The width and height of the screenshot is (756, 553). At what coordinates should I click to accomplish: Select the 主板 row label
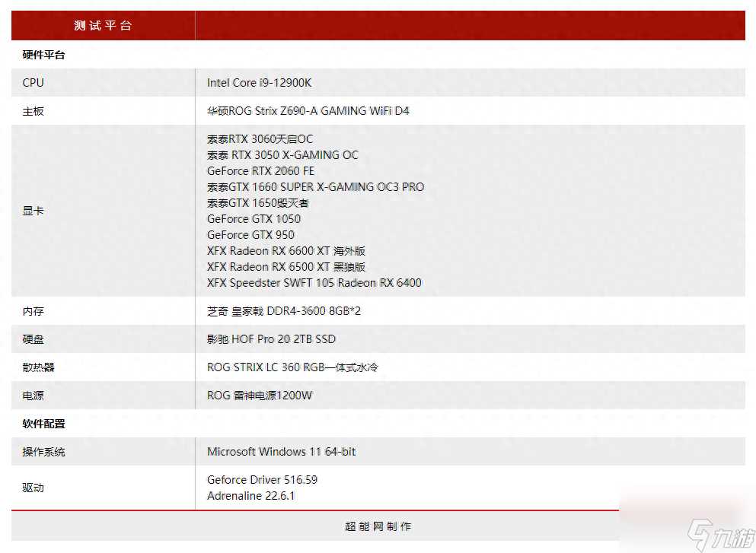pyautogui.click(x=33, y=111)
